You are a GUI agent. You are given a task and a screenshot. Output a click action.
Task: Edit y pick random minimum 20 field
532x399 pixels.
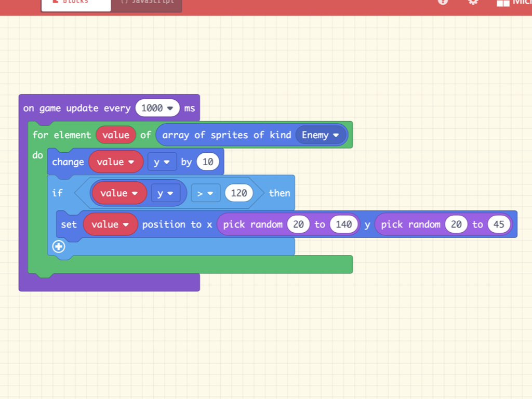coord(456,224)
